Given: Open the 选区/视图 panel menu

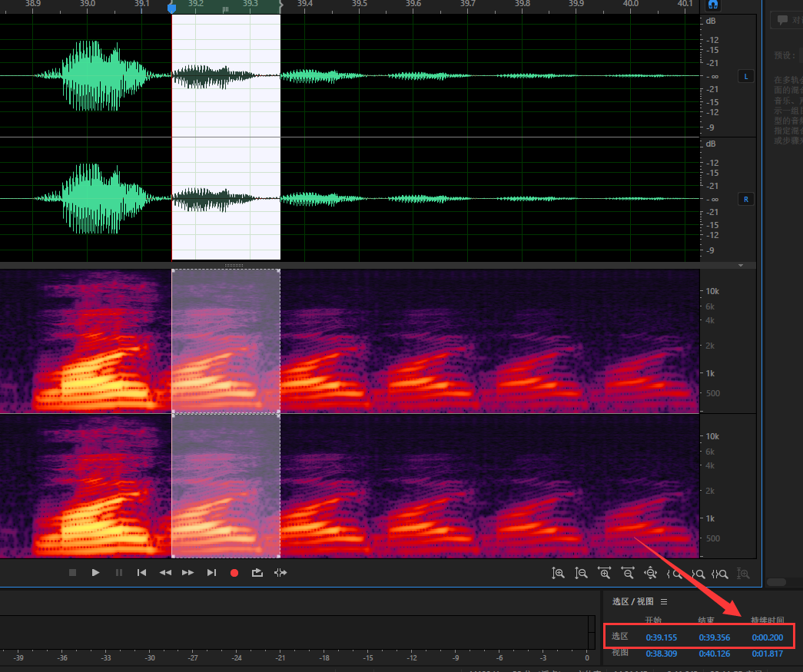Looking at the screenshot, I should click(x=664, y=602).
